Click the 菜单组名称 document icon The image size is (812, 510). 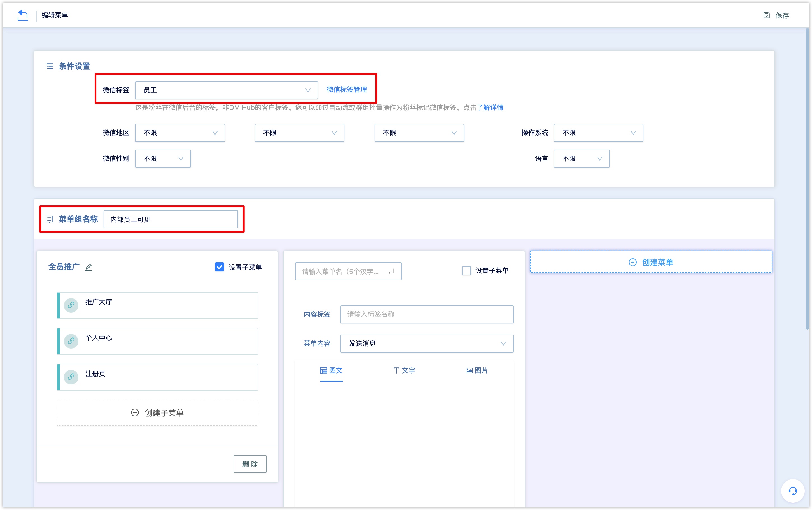click(49, 219)
